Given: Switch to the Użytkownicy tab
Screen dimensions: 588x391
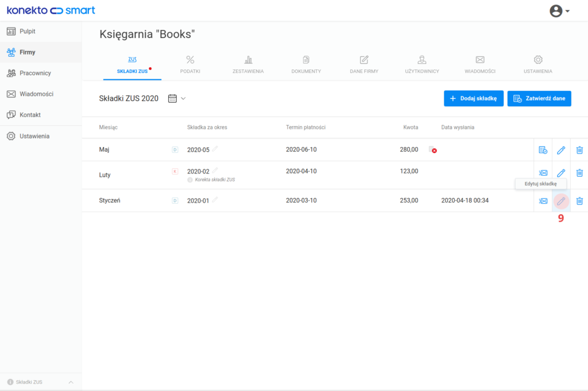Looking at the screenshot, I should (x=422, y=64).
